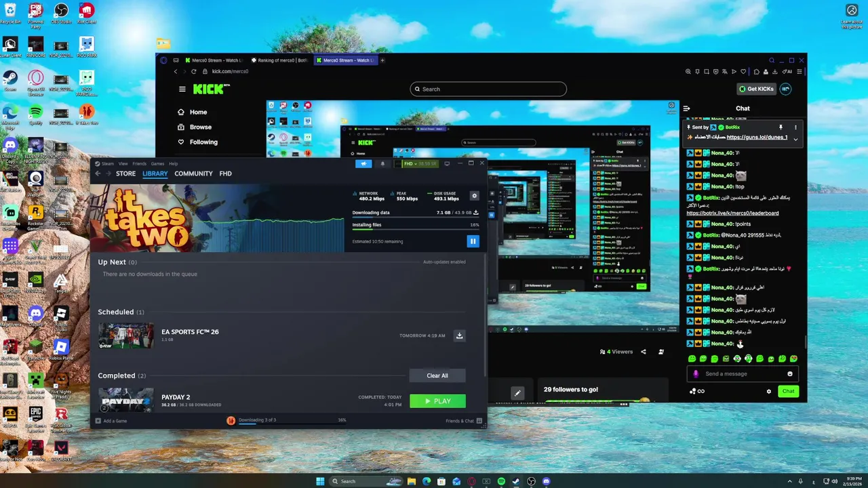The width and height of the screenshot is (868, 488).
Task: Switch to Ranking of mercs0 browser tab
Action: click(279, 60)
